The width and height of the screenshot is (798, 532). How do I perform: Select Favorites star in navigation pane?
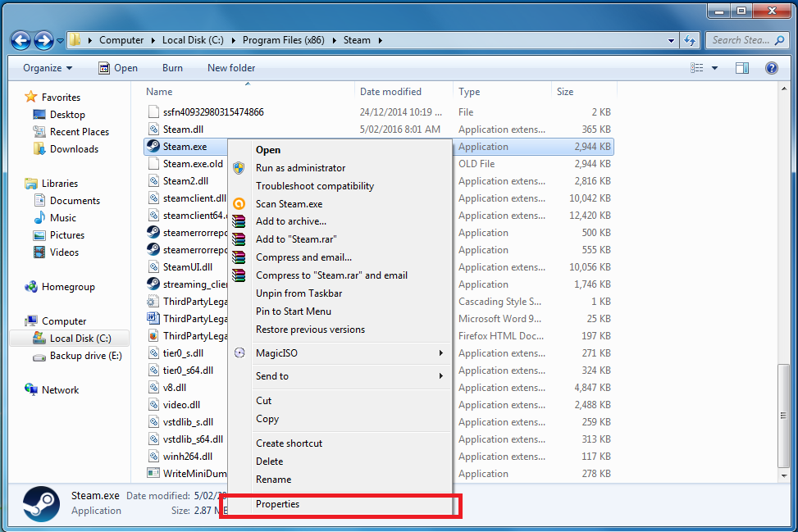click(31, 97)
